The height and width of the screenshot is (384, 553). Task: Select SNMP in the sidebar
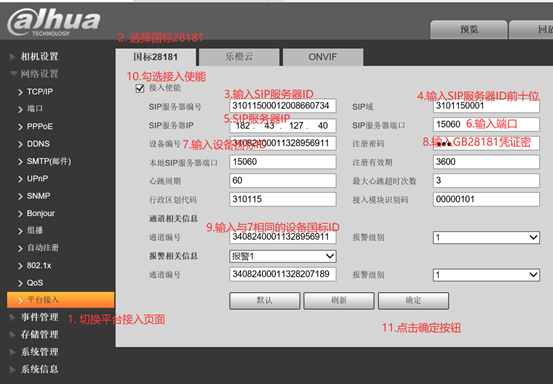tap(38, 196)
